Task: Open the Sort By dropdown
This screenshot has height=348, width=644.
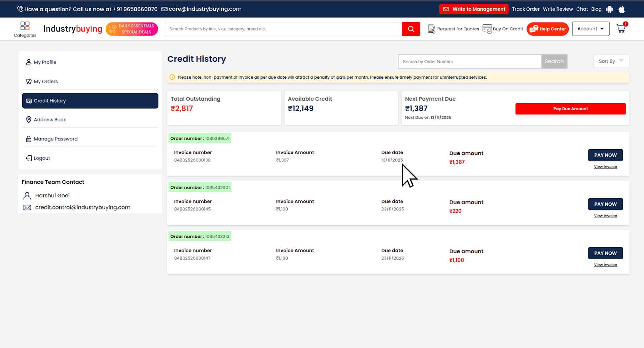Action: point(611,61)
